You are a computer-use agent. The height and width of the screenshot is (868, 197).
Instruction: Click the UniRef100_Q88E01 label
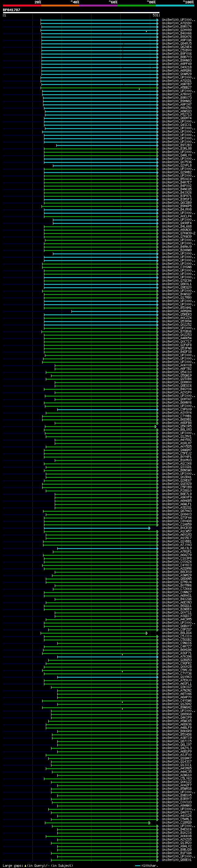coord(177,860)
